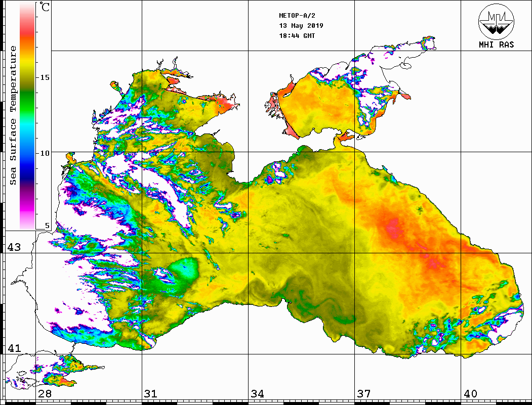The height and width of the screenshot is (405, 532).
Task: Click the MHI RAS circular logo
Action: pos(497,21)
